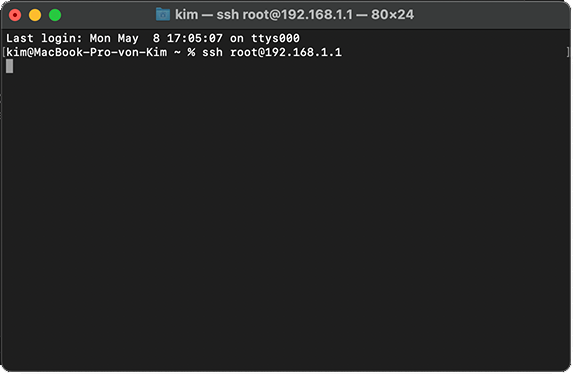Image resolution: width=573 pixels, height=374 pixels.
Task: Zoom the window using the green button
Action: click(x=55, y=15)
